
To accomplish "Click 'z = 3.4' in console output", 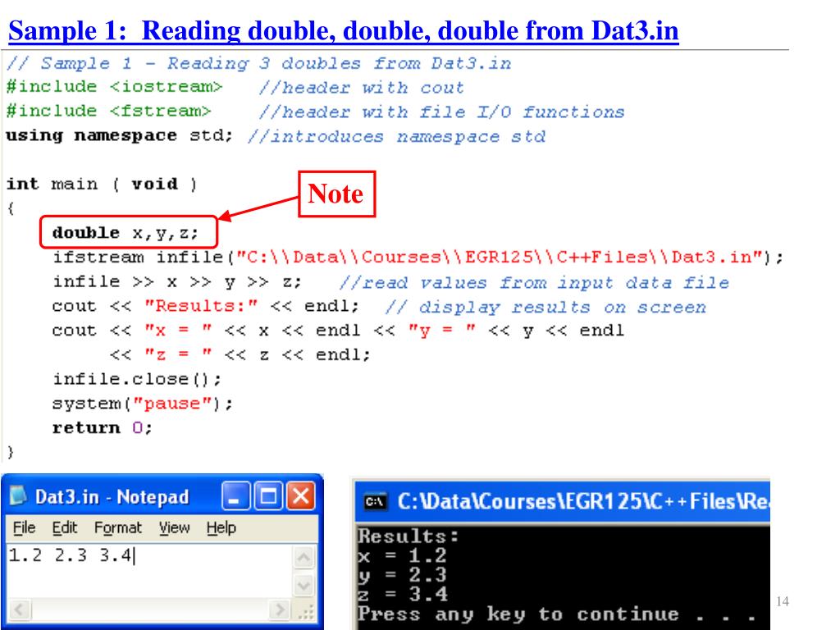I will [402, 594].
